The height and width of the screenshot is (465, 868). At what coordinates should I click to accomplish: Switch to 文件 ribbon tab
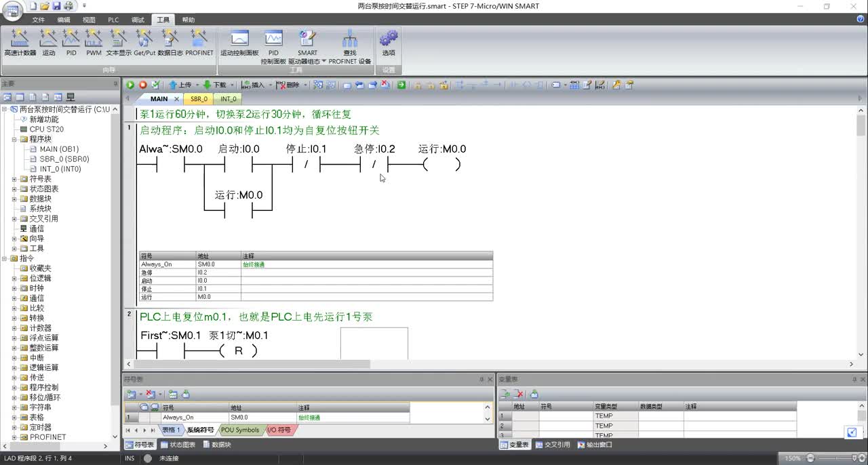pos(39,20)
